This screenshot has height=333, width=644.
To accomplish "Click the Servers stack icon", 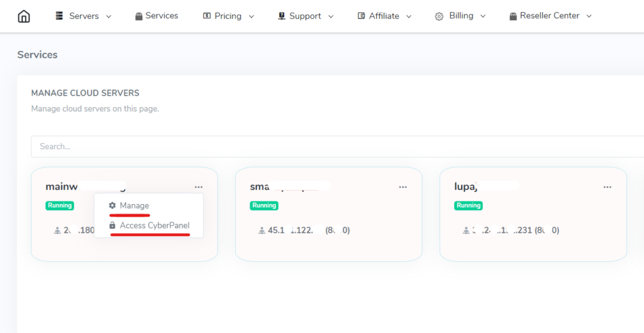I will 60,16.
